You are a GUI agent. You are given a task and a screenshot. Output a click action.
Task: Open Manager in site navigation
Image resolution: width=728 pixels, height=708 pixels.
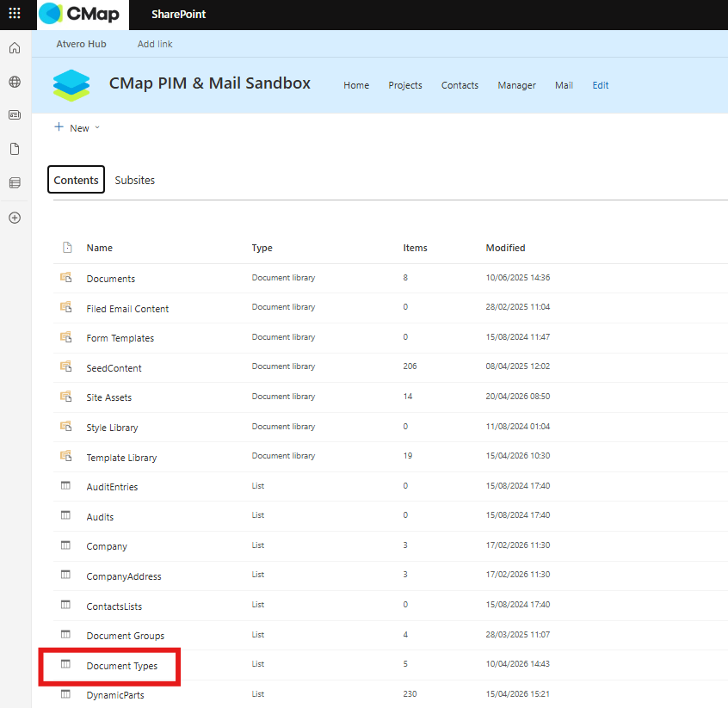coord(517,85)
